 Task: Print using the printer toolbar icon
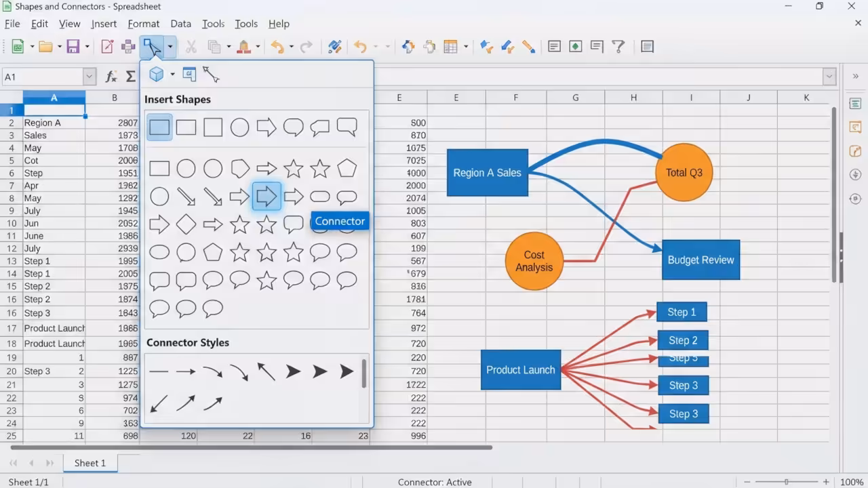click(128, 47)
